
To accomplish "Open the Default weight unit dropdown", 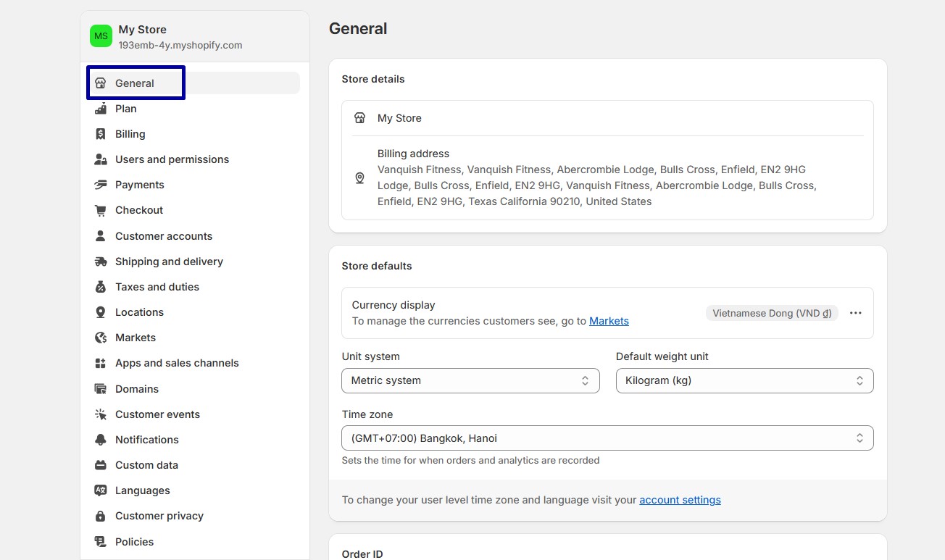I will coord(744,380).
